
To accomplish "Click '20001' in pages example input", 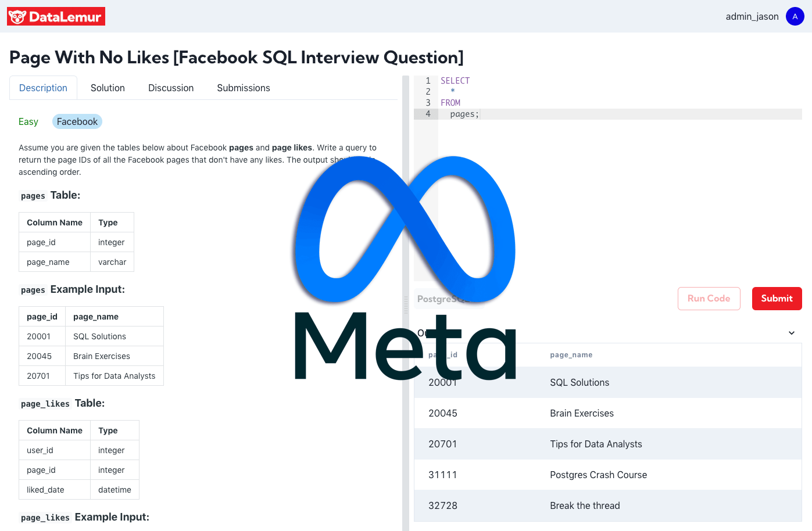I will (38, 336).
